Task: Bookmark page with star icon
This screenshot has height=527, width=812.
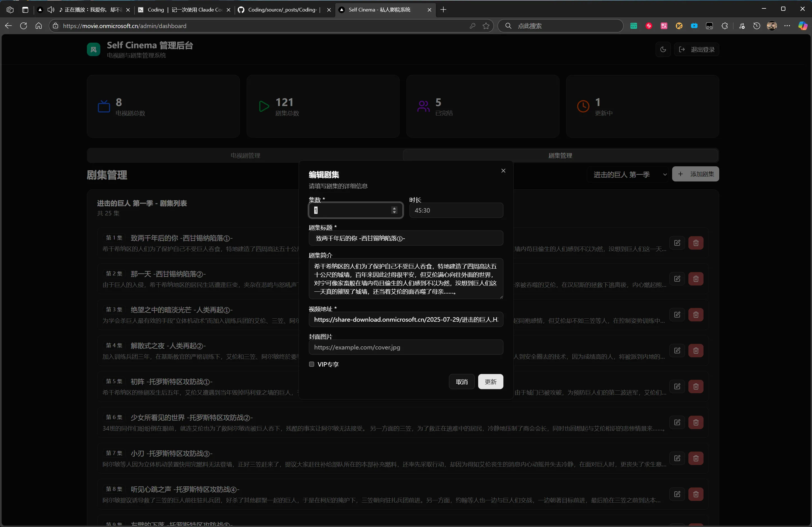Action: pos(486,26)
